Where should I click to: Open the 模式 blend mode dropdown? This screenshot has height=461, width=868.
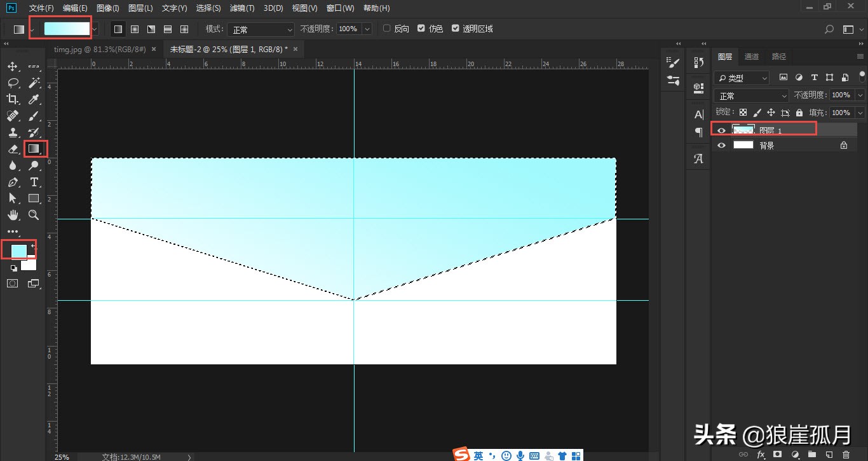(x=261, y=29)
